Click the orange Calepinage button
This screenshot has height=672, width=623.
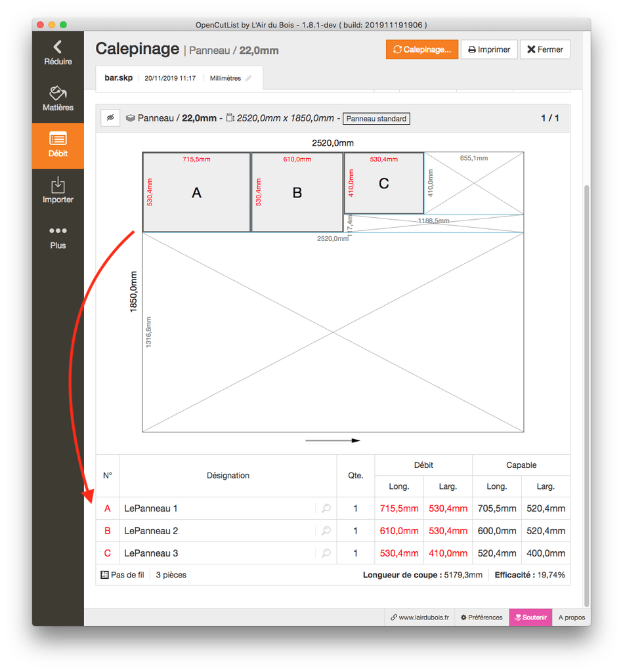[x=422, y=49]
